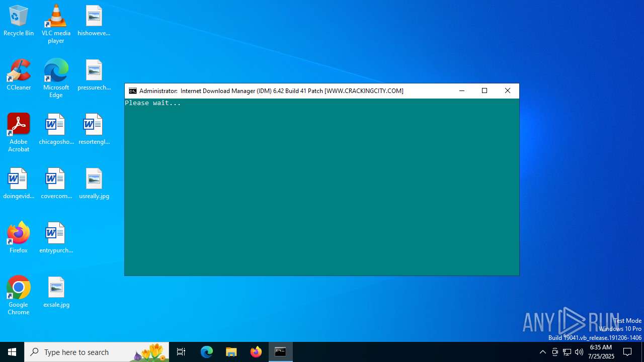Launch Firefox desktop shortcut

19,238
